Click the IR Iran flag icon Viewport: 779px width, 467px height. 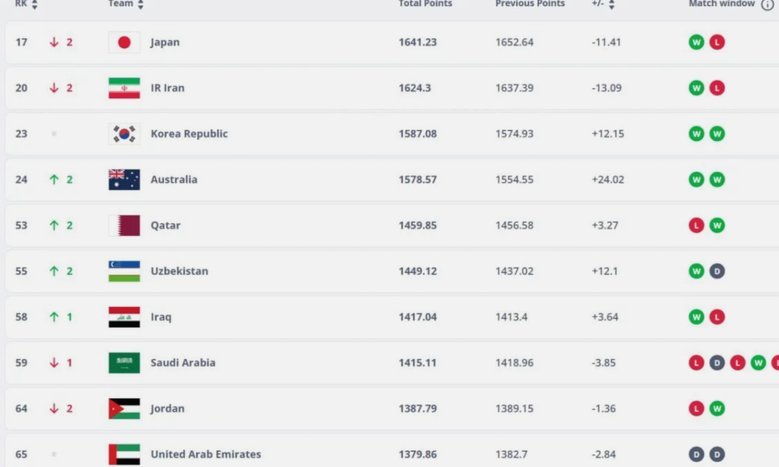click(124, 88)
